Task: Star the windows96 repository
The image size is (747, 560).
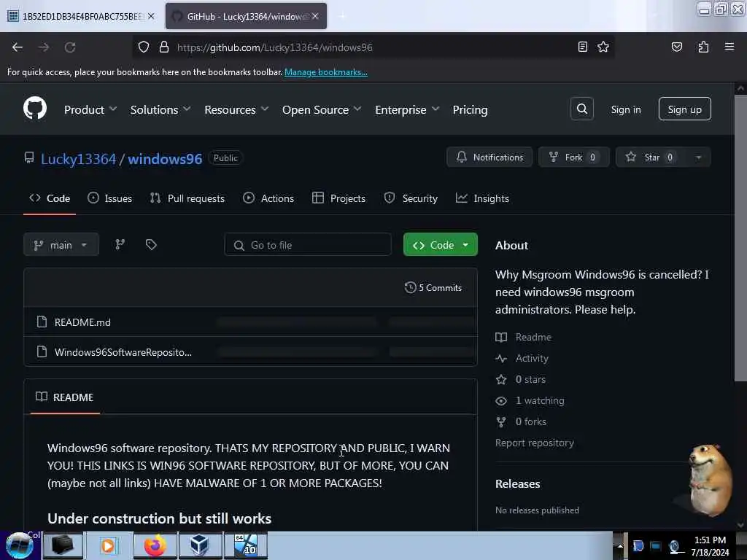Action: (x=651, y=157)
